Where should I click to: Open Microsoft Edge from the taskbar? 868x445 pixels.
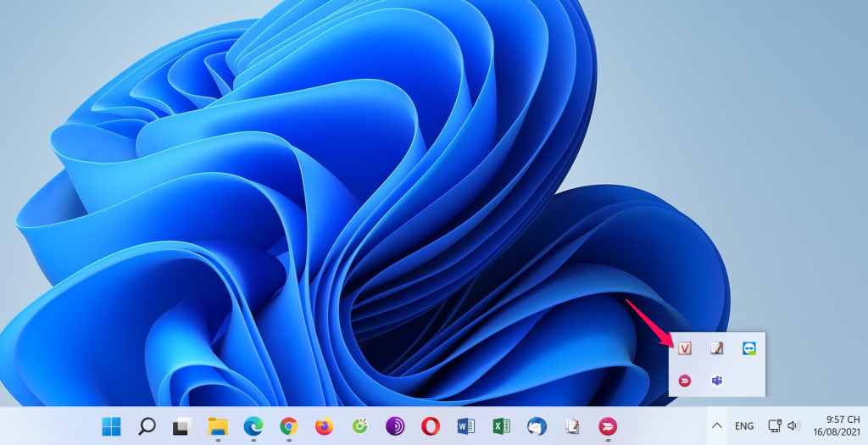coord(253,426)
